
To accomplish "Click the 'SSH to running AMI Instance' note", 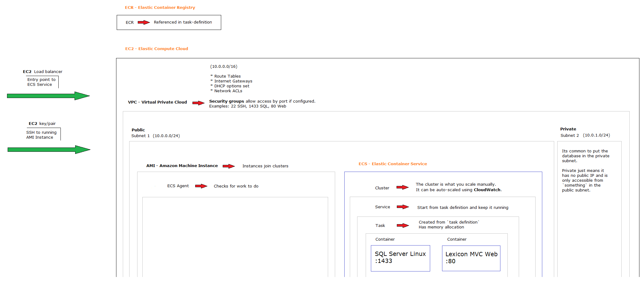I will [41, 135].
